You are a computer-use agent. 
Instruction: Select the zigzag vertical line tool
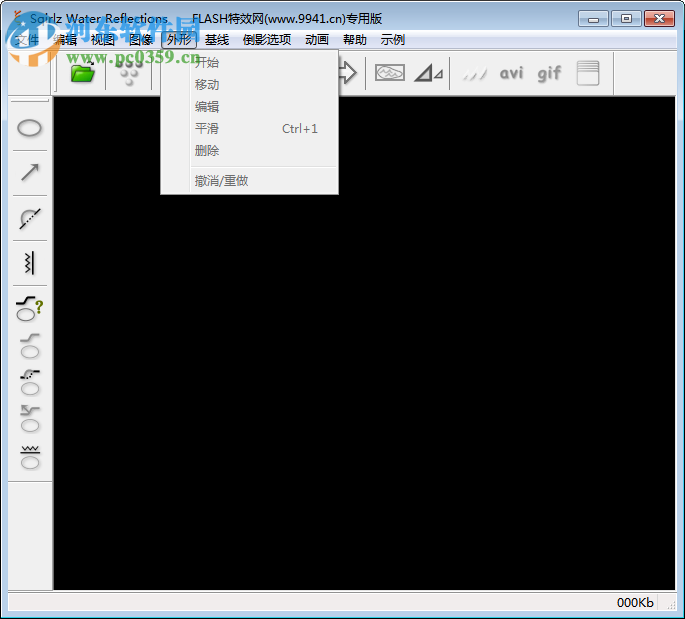point(29,263)
